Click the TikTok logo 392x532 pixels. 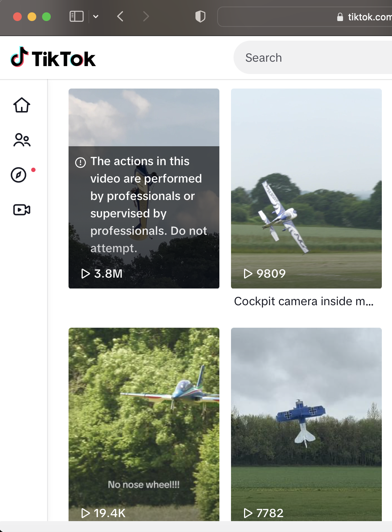(x=53, y=58)
